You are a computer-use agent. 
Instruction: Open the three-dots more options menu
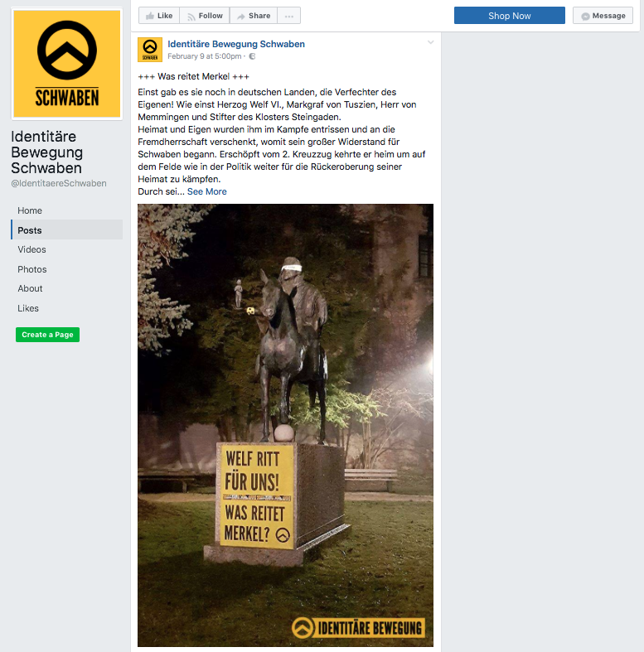click(x=289, y=16)
